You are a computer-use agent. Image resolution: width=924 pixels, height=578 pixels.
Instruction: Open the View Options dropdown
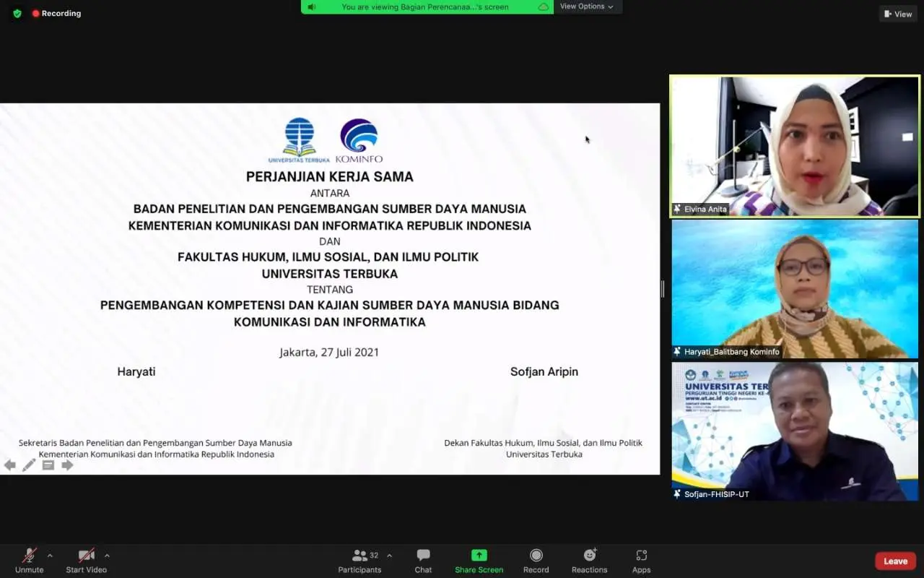pyautogui.click(x=586, y=7)
